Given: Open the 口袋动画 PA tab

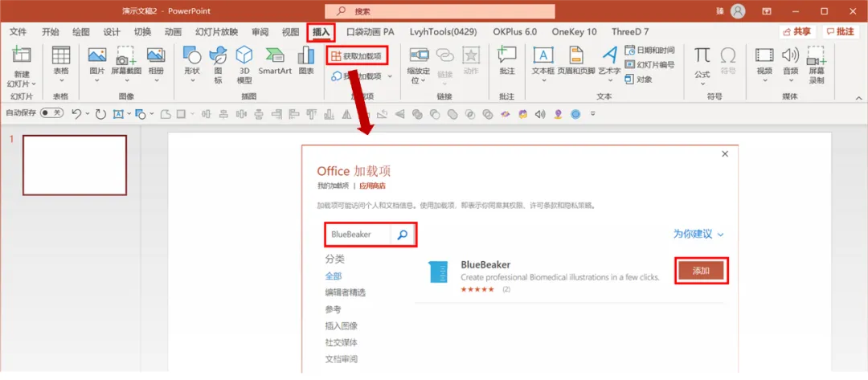Looking at the screenshot, I should pos(371,31).
